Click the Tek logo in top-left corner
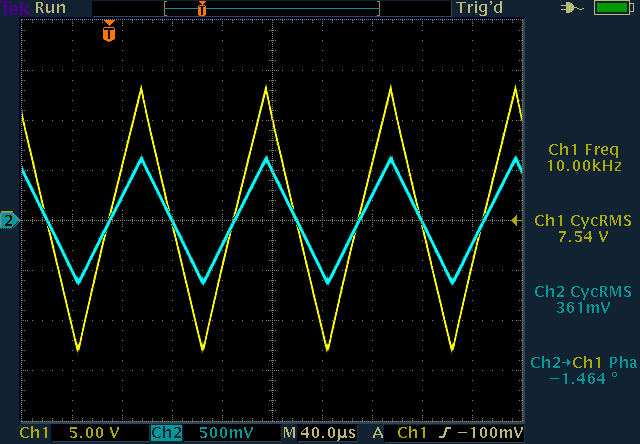Image resolution: width=640 pixels, height=444 pixels. [15, 8]
